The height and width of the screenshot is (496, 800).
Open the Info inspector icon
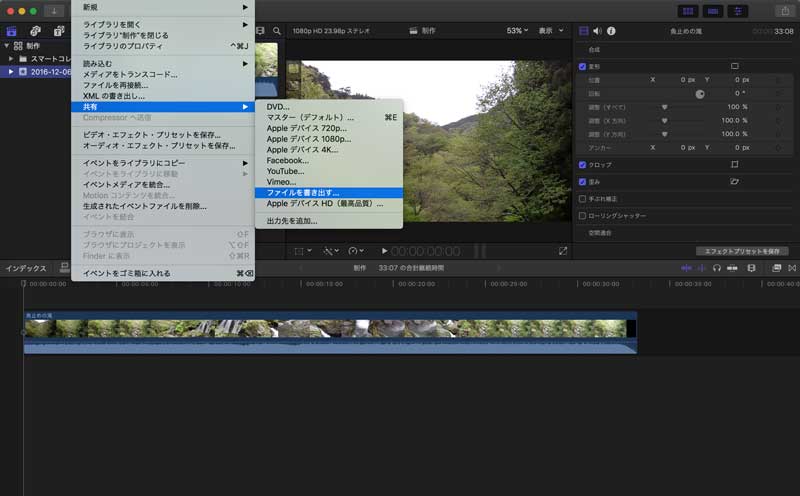pyautogui.click(x=610, y=31)
